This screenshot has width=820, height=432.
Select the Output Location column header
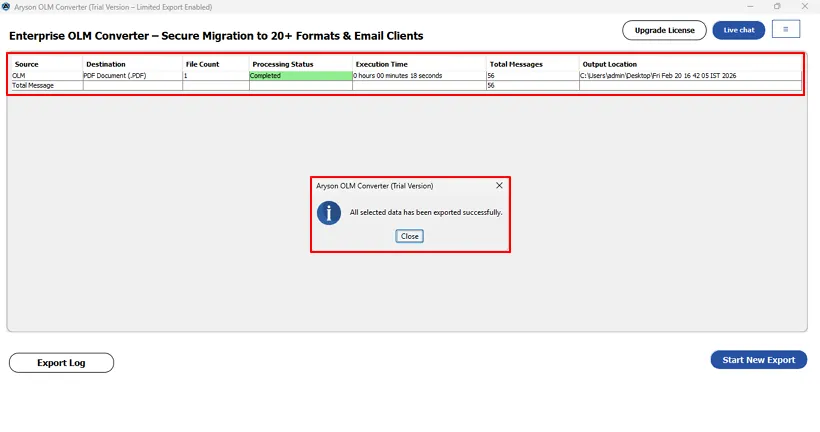pyautogui.click(x=690, y=64)
